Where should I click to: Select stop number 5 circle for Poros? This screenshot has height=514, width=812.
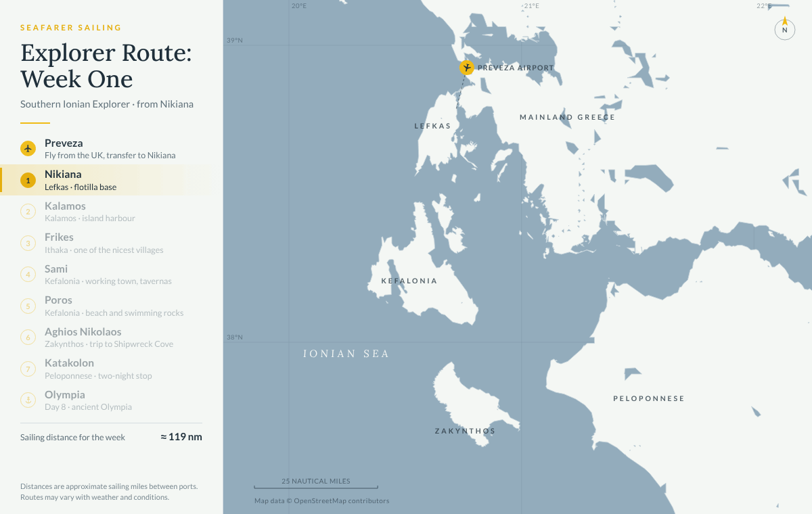pos(28,306)
